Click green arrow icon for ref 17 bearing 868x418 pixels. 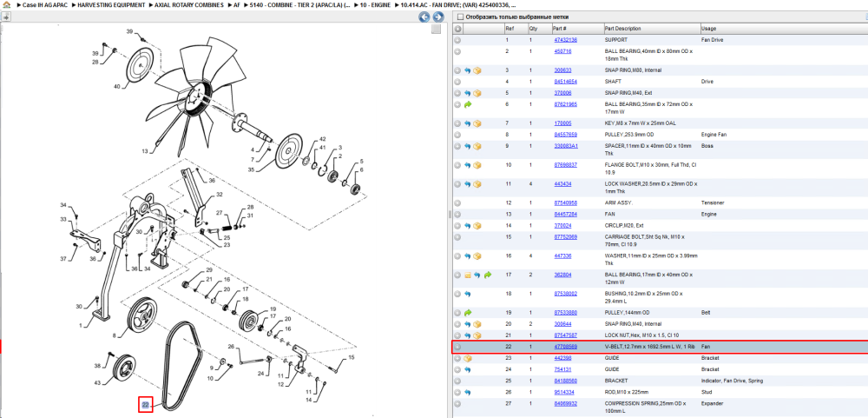487,275
